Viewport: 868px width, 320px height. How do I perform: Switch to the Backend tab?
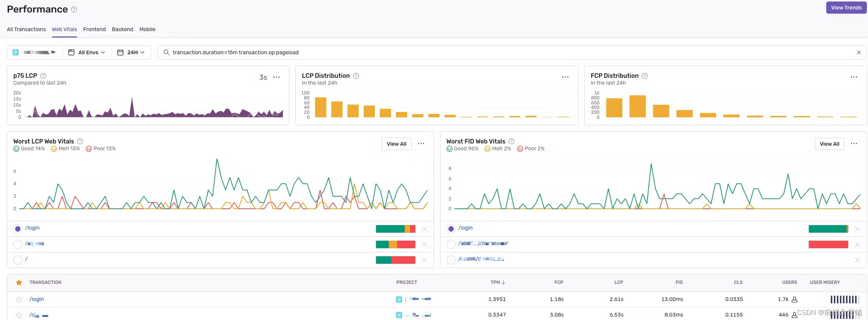coord(123,29)
